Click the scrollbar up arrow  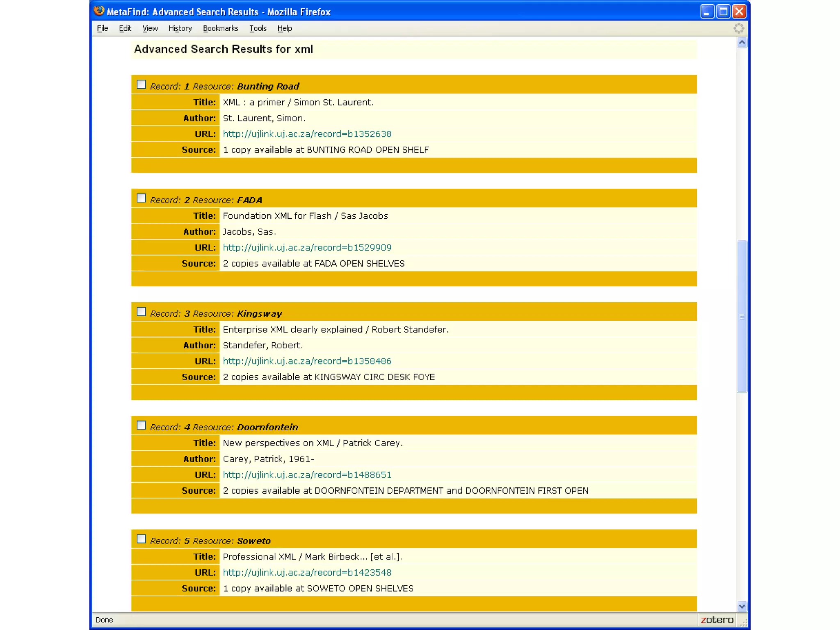click(x=742, y=43)
